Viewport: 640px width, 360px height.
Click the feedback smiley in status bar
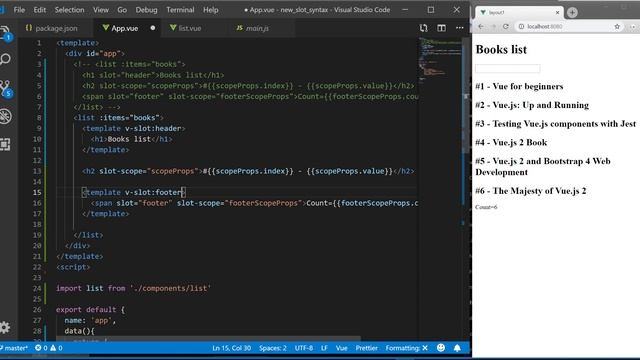point(441,348)
